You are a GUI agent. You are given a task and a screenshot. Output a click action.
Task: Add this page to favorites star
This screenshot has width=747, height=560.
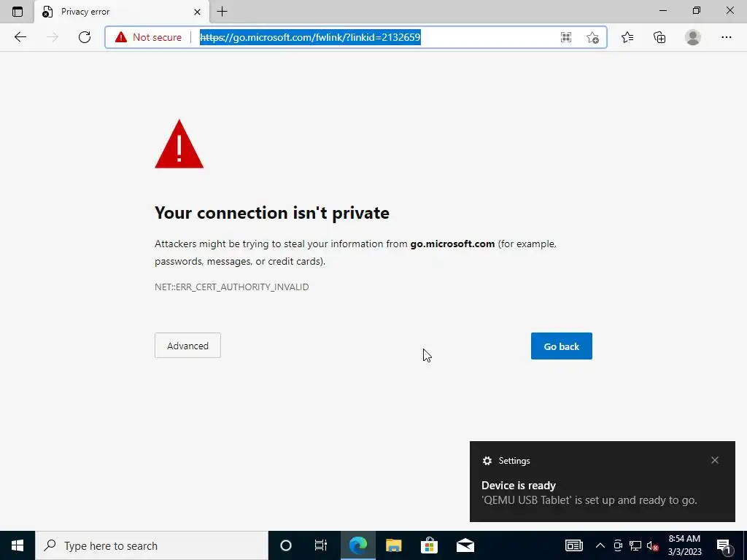pos(592,37)
